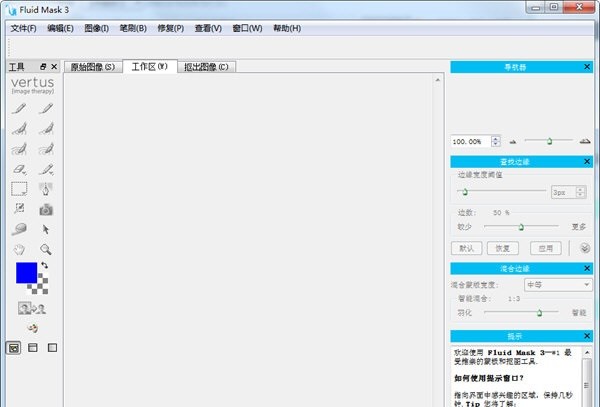
Task: Click the color sampler tool above the tape icon
Action: [19, 208]
